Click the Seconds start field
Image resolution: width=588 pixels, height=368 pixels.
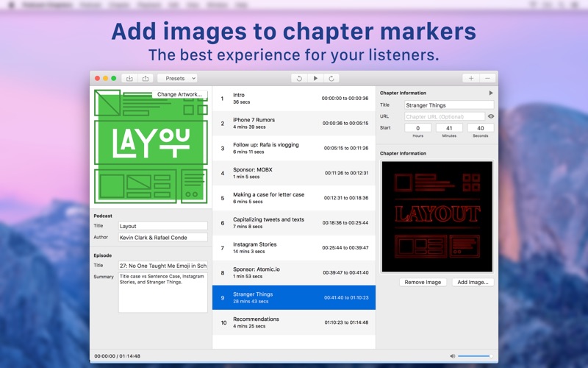pyautogui.click(x=481, y=128)
